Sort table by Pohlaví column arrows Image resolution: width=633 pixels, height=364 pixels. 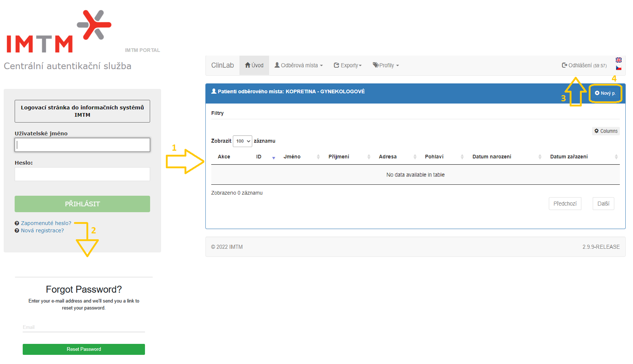(x=462, y=157)
